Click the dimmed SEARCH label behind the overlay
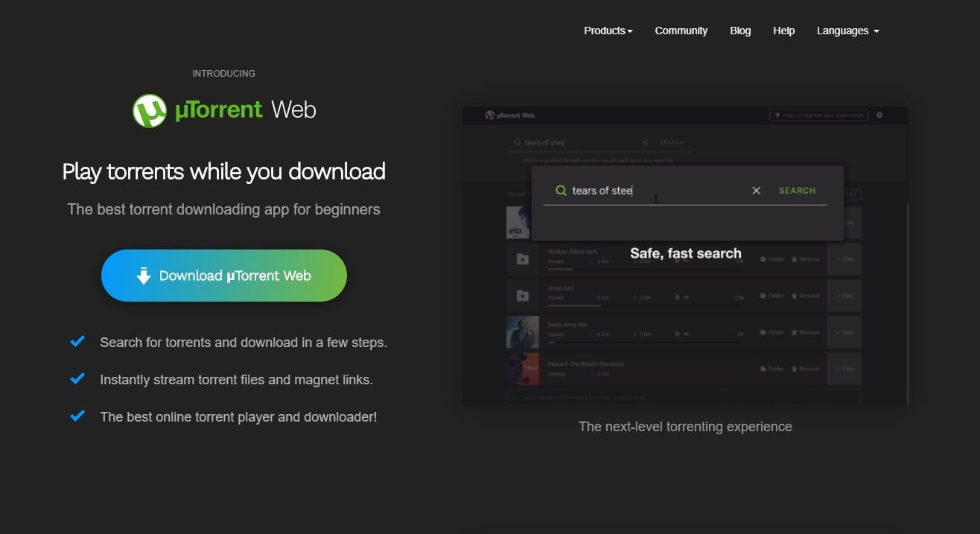The width and height of the screenshot is (980, 534). point(671,142)
